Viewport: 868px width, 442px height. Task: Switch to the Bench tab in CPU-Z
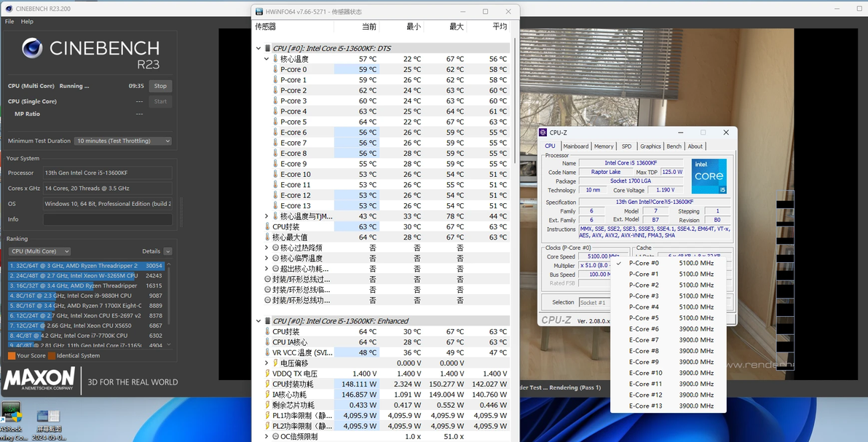click(674, 146)
